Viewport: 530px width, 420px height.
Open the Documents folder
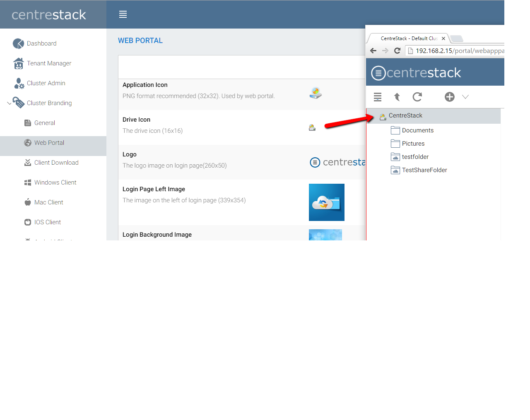pos(417,130)
